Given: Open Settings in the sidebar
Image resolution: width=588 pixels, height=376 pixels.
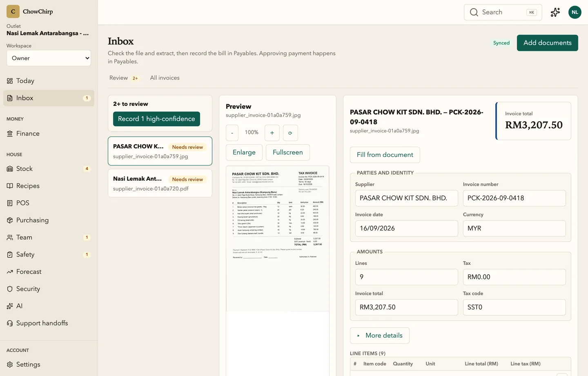Looking at the screenshot, I should pyautogui.click(x=49, y=365).
